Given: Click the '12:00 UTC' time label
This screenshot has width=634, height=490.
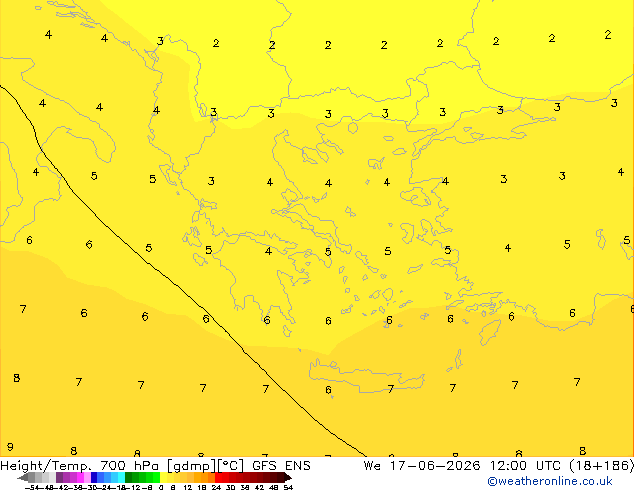Looking at the screenshot, I should click(525, 466).
